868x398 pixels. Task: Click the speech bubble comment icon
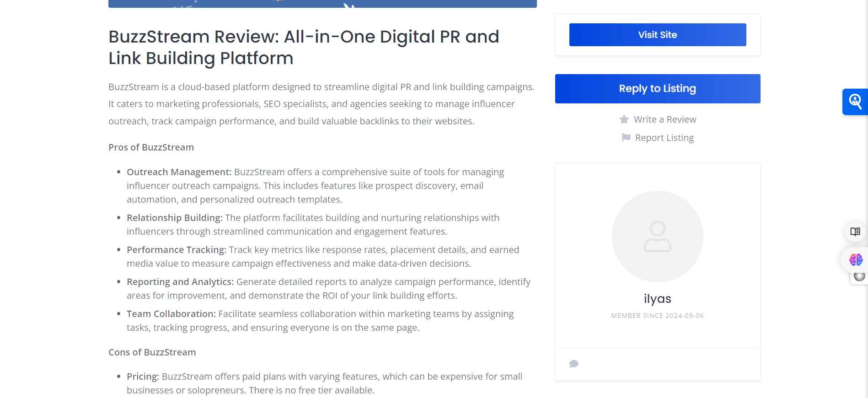(573, 364)
